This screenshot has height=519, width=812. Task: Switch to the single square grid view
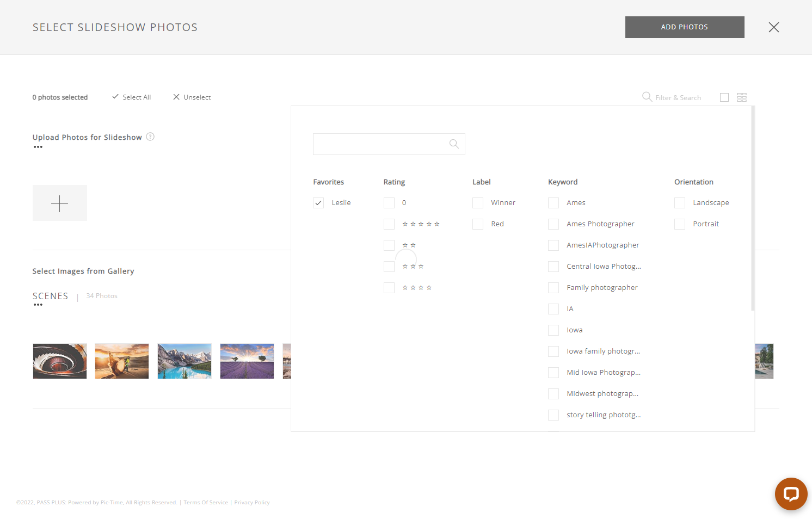[724, 97]
